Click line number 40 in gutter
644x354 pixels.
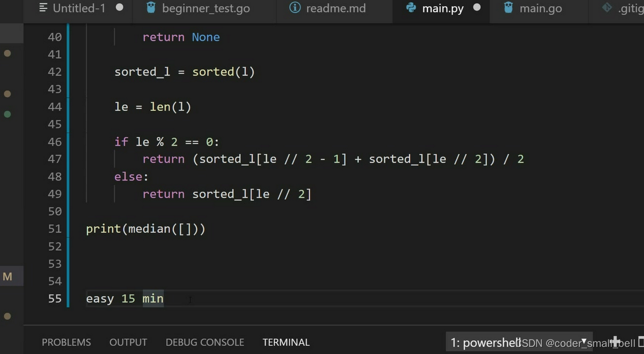(55, 37)
